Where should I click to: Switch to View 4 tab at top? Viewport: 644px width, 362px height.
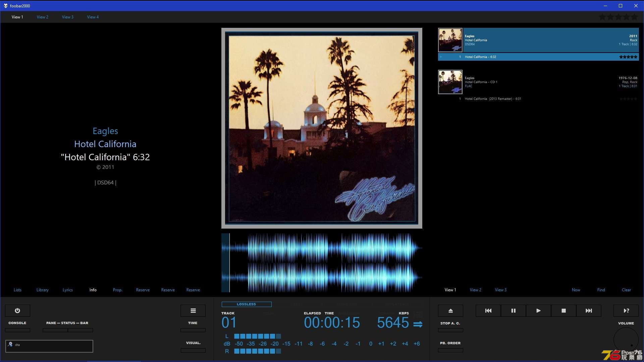click(93, 17)
